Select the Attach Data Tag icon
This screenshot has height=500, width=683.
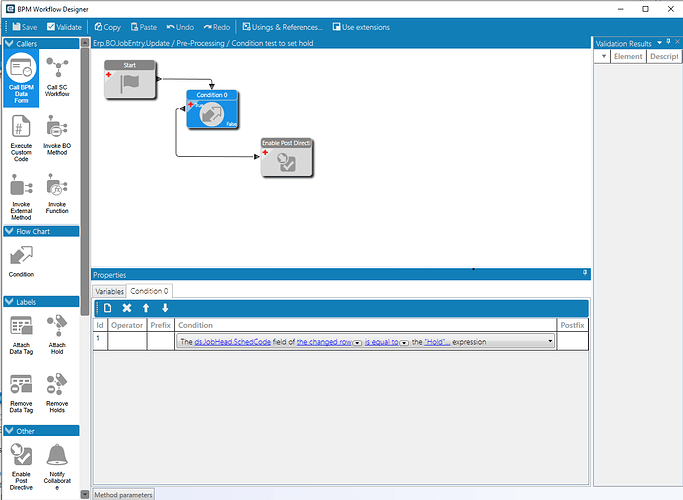(21, 334)
